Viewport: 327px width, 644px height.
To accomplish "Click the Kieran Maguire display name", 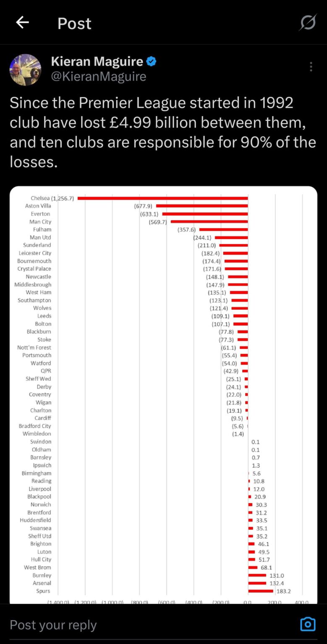I will pos(97,61).
